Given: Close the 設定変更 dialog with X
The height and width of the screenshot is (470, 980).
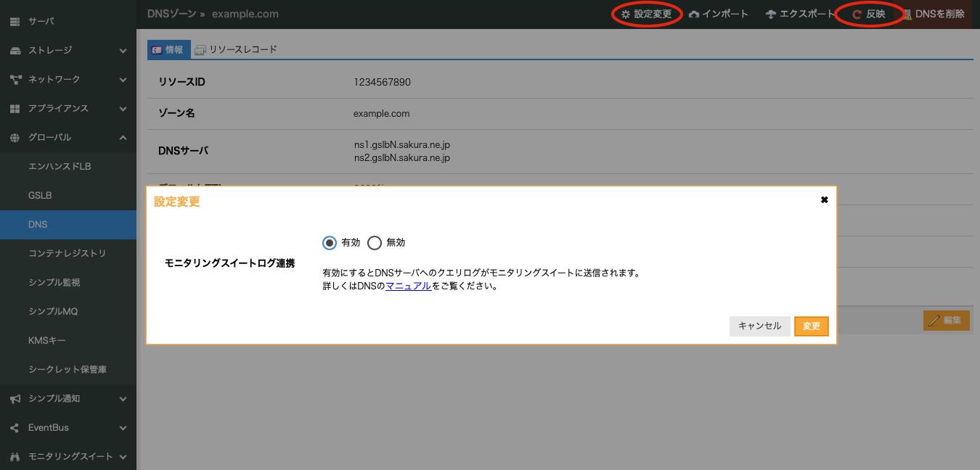Looking at the screenshot, I should [824, 200].
